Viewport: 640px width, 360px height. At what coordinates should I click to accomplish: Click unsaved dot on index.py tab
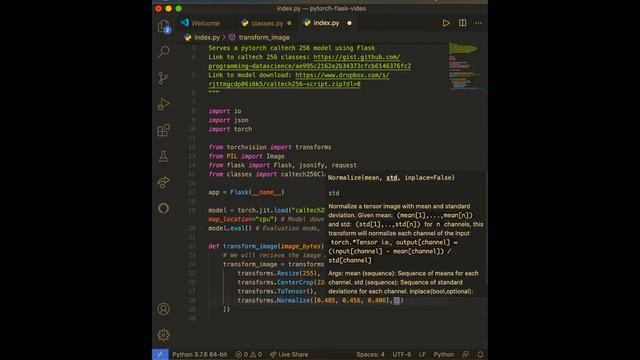coord(349,23)
